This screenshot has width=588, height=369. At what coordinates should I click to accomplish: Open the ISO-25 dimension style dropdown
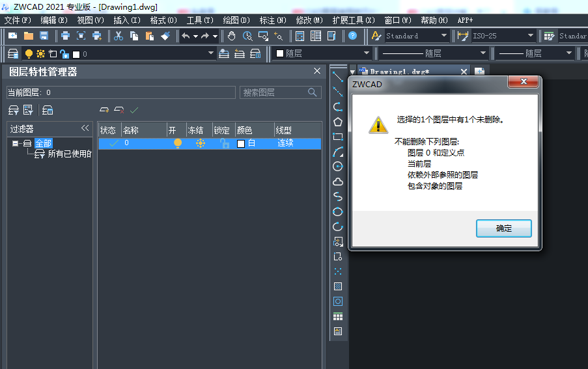(503, 36)
